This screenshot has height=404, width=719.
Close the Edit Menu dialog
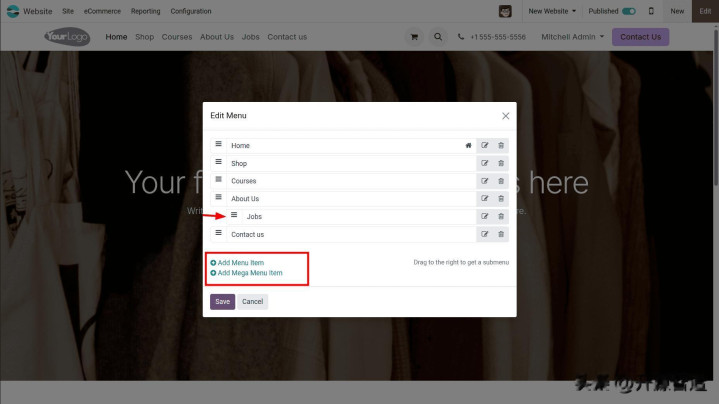coord(505,116)
